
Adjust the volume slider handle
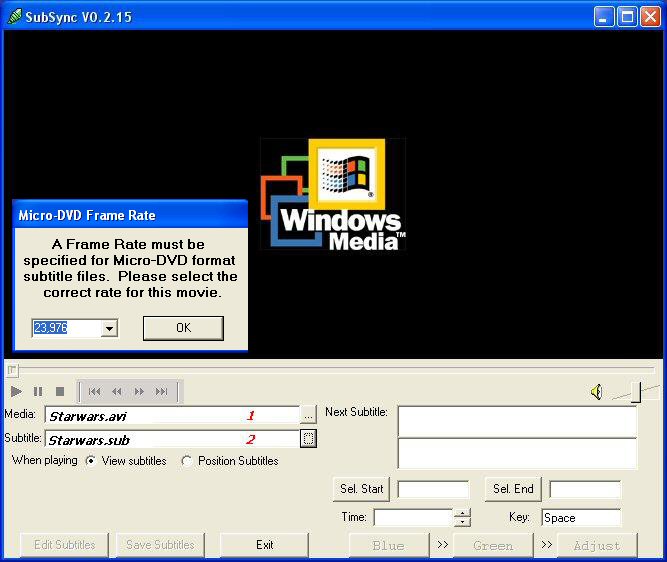tap(636, 392)
